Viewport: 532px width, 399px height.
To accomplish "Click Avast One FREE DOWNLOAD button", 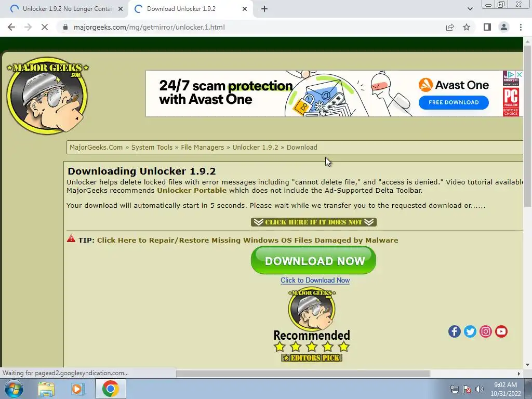I will (454, 102).
